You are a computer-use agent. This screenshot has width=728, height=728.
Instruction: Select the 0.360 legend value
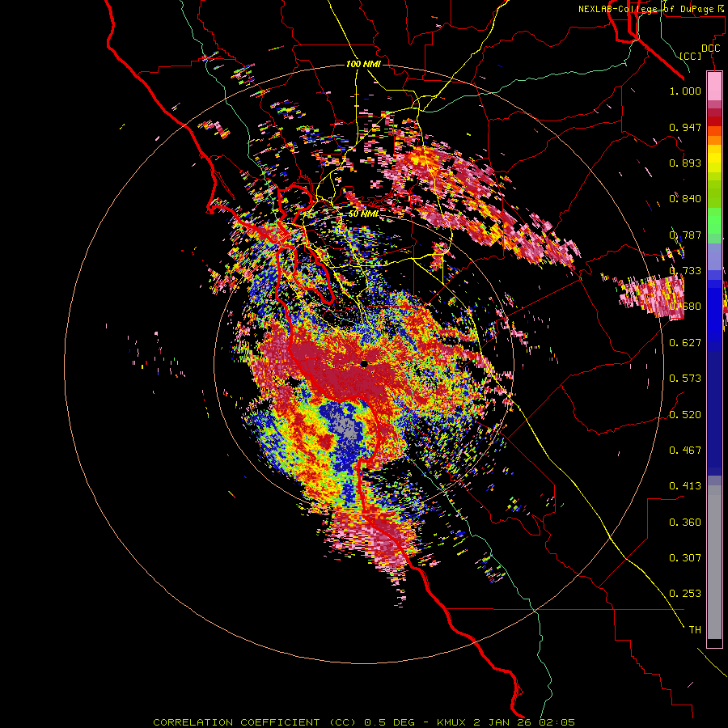(685, 523)
